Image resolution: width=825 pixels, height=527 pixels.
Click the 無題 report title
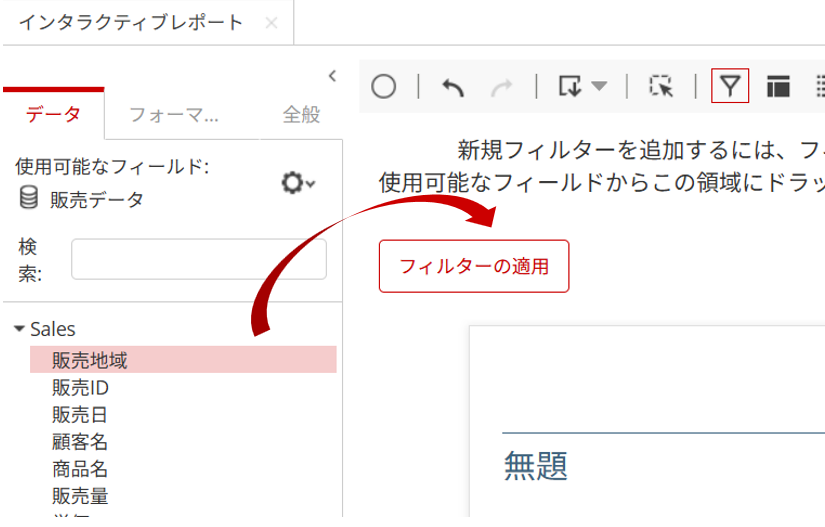tap(536, 466)
